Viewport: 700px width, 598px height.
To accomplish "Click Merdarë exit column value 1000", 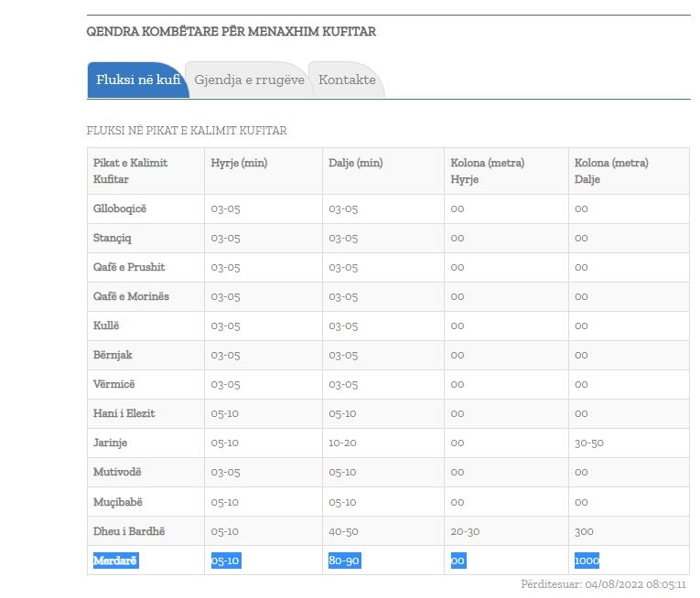I will [x=587, y=561].
